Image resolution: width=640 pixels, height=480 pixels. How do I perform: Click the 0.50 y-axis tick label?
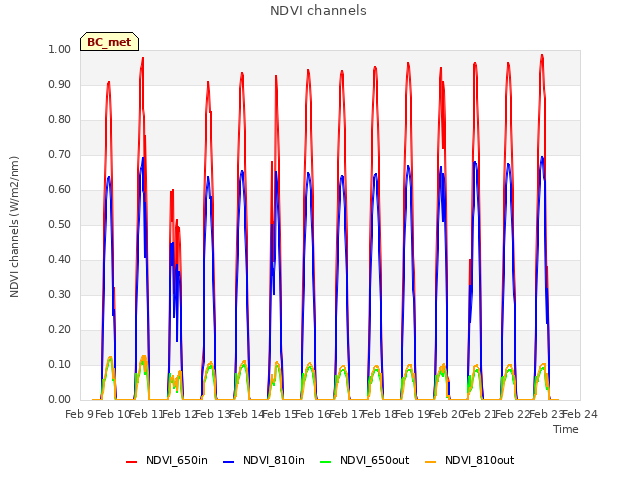point(60,225)
